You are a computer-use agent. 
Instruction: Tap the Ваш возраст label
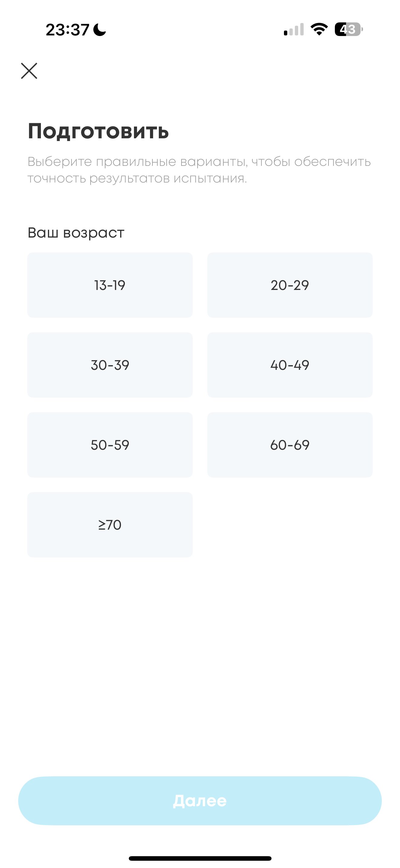(x=76, y=233)
